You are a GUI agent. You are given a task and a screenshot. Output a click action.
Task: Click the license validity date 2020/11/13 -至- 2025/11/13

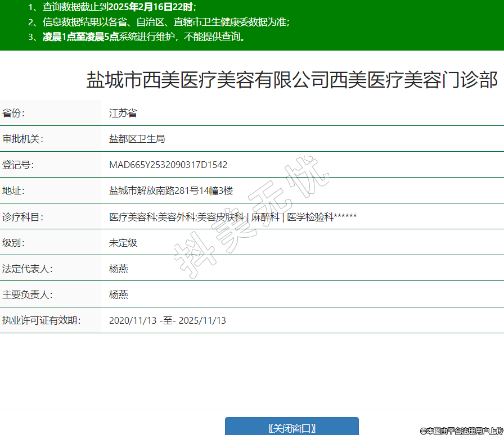coord(167,320)
